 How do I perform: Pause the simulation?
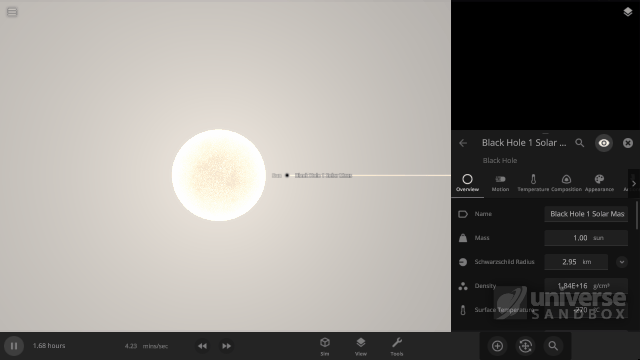click(14, 346)
